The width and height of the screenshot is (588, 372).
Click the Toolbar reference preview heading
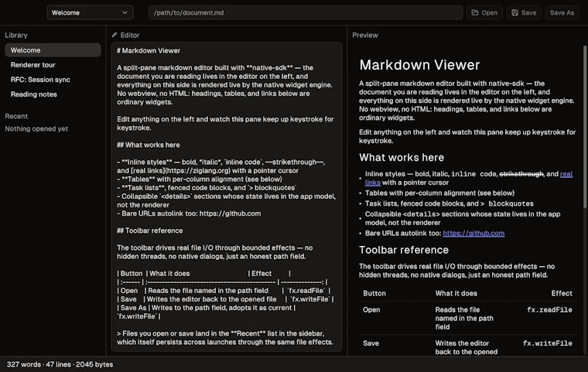[x=404, y=250]
